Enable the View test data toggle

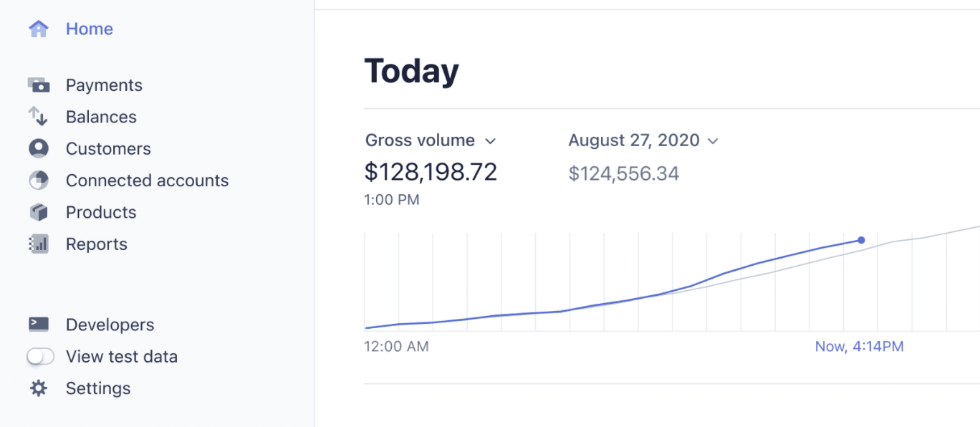[x=41, y=356]
